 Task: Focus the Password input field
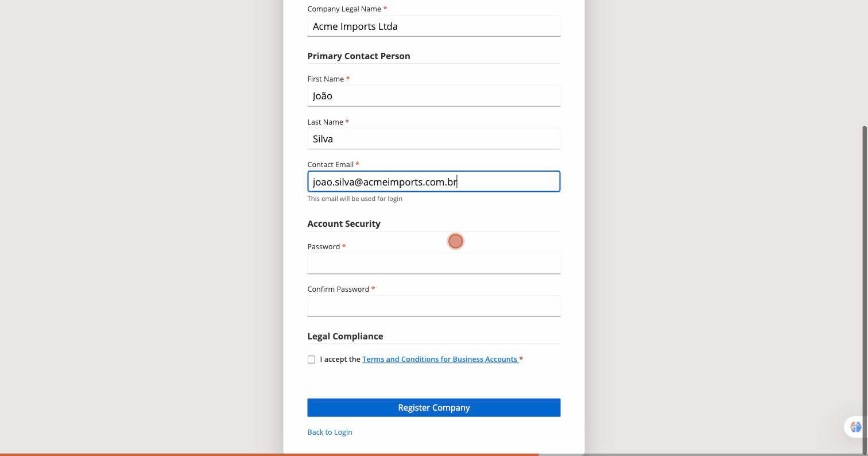click(x=433, y=264)
